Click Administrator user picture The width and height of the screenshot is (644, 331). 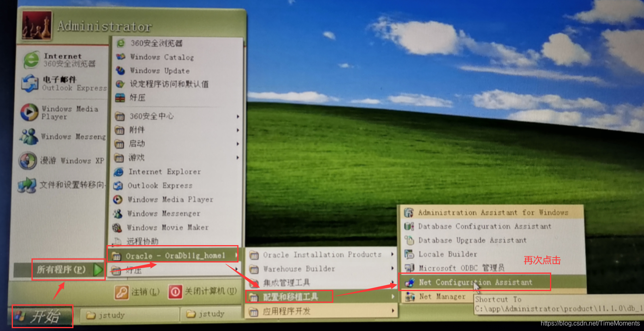click(x=37, y=26)
